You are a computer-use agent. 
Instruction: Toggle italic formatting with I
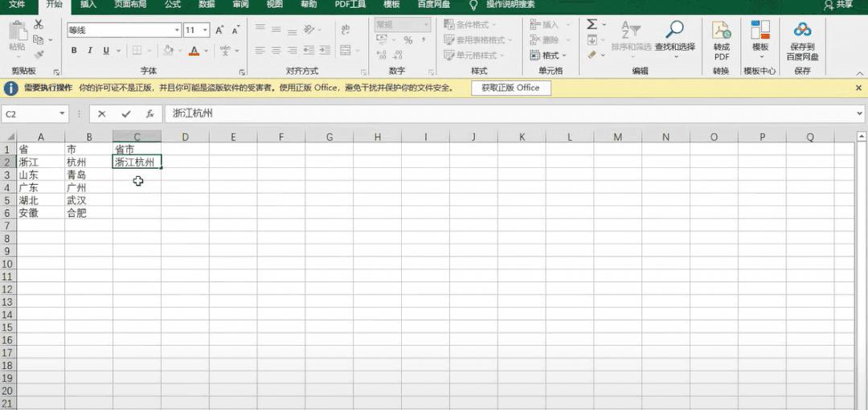[x=90, y=51]
